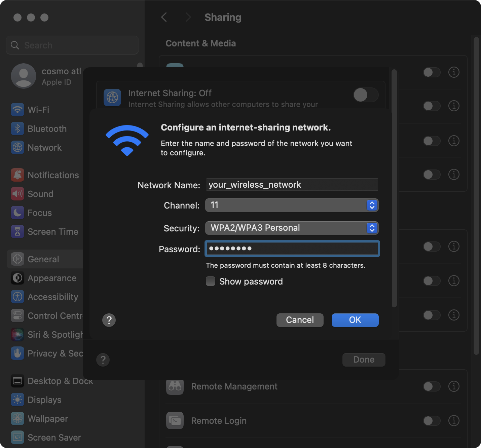This screenshot has width=481, height=448.
Task: Click Cancel in network dialog
Action: (300, 320)
